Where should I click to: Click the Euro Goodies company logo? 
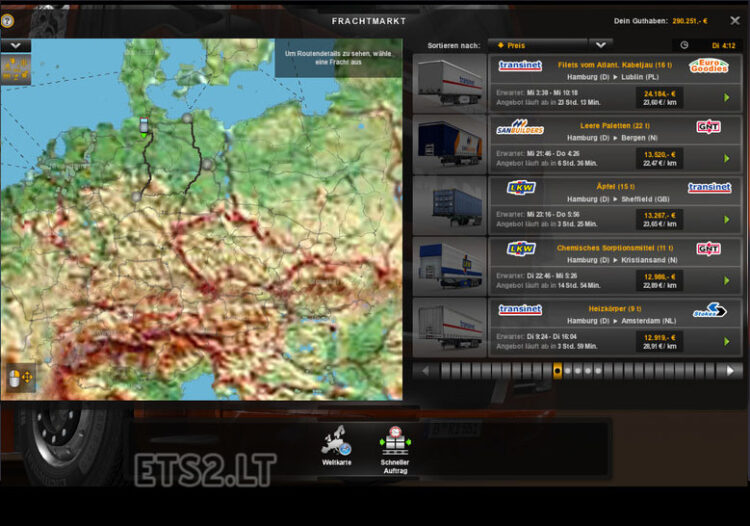[709, 66]
